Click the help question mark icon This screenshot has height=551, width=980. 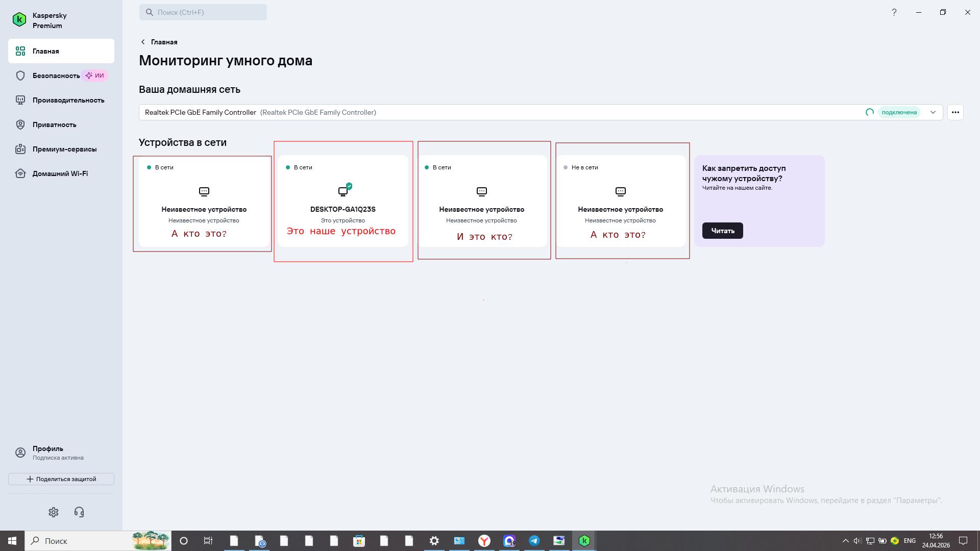pos(894,12)
